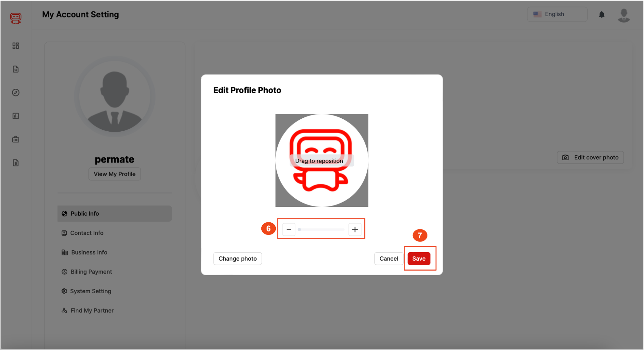
Task: Click the Change photo button
Action: tap(237, 258)
